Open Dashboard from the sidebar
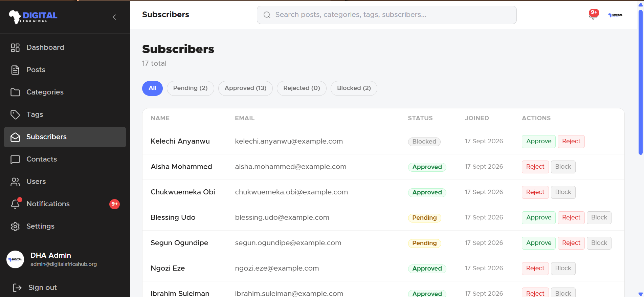The width and height of the screenshot is (644, 297). pyautogui.click(x=65, y=47)
